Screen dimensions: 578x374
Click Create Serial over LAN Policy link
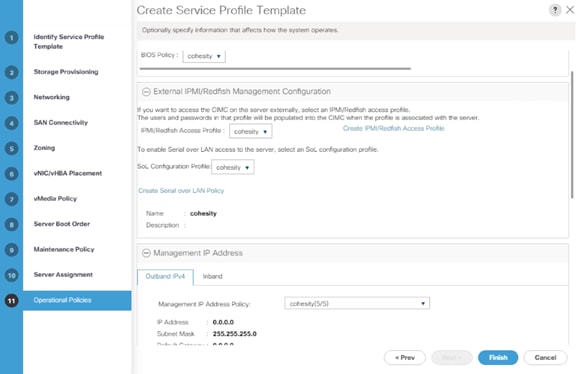(181, 191)
